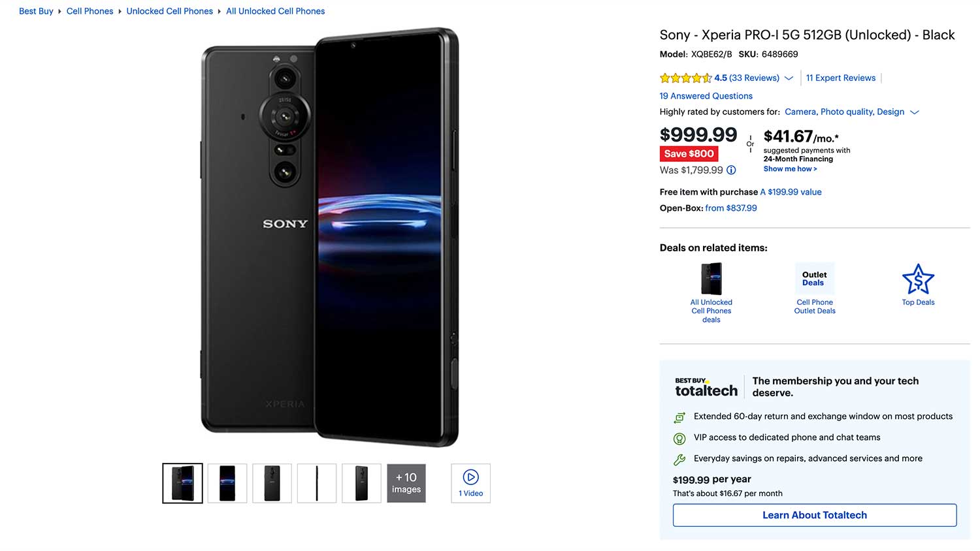Click the info icon beside Was $1,799.99
The width and height of the screenshot is (980, 551).
[731, 170]
